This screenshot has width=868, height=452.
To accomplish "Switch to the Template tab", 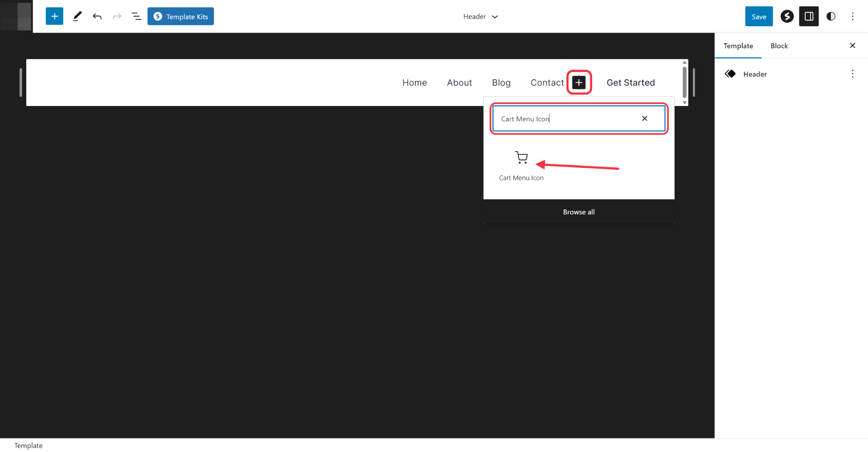I will pos(738,45).
